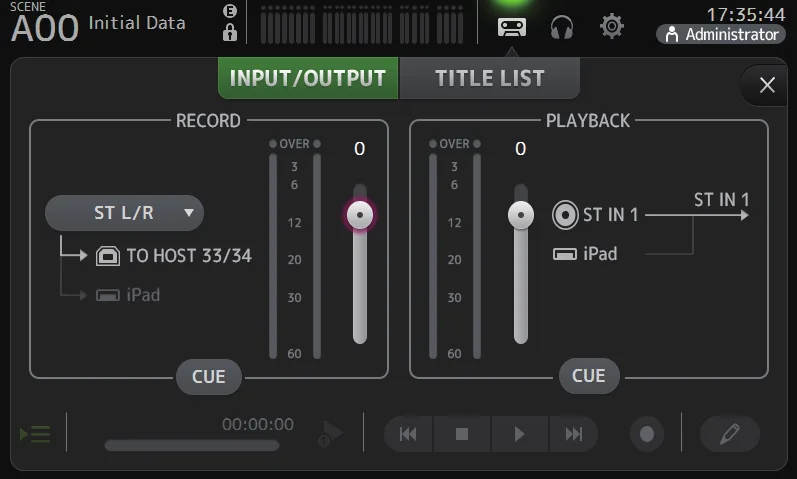Image resolution: width=797 pixels, height=479 pixels.
Task: Click the 00:00:00 elapsed time display
Action: (x=258, y=424)
